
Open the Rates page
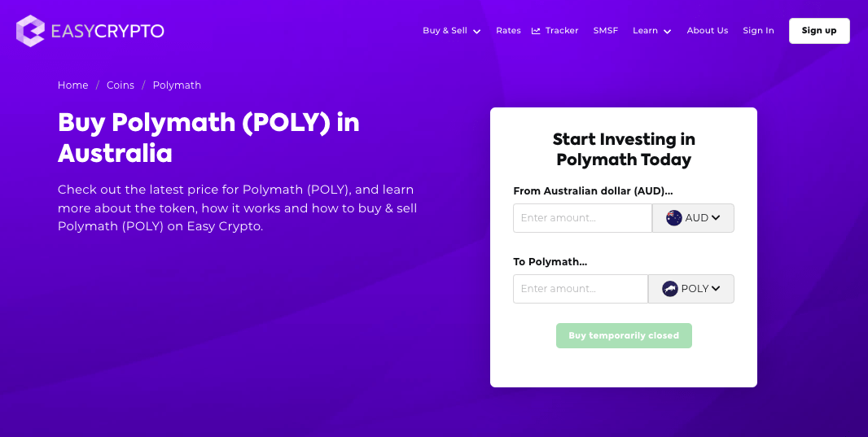508,31
